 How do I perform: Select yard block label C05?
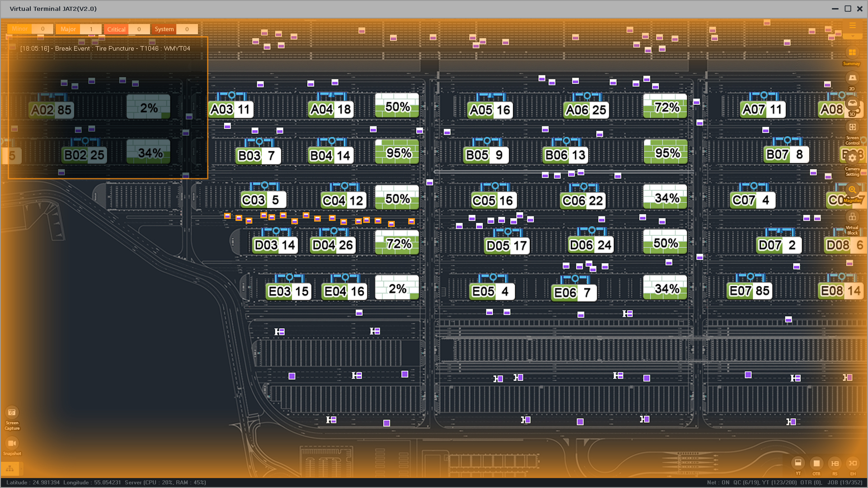click(x=484, y=201)
